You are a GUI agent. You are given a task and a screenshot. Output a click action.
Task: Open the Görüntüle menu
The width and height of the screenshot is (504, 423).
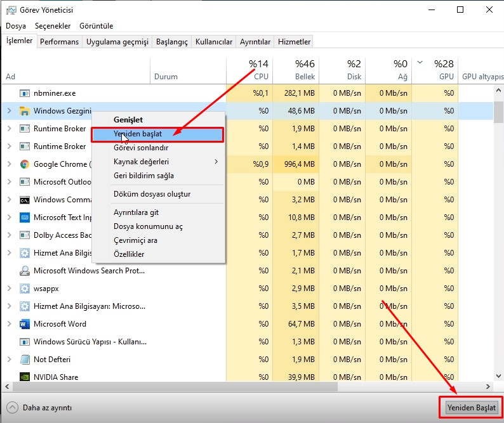pyautogui.click(x=96, y=26)
